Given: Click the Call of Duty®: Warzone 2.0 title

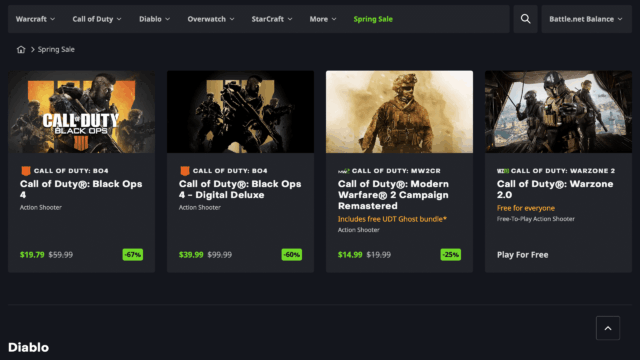Looking at the screenshot, I should tap(555, 189).
